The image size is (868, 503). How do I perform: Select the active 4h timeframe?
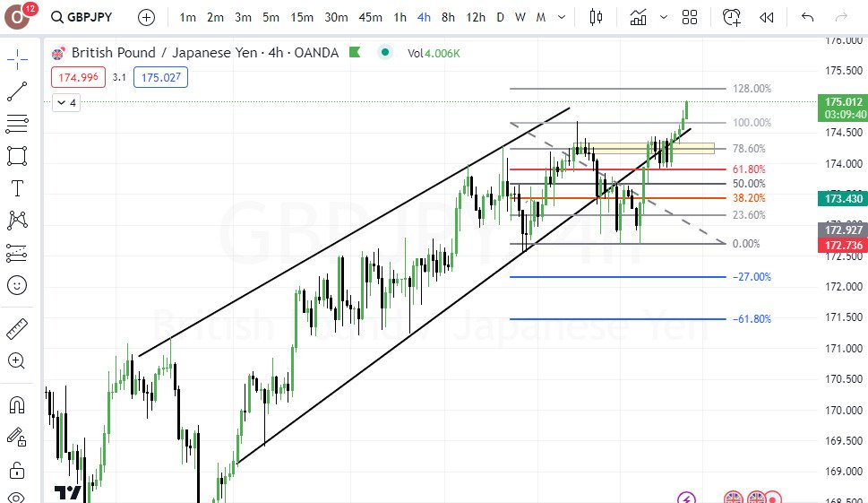click(x=424, y=17)
